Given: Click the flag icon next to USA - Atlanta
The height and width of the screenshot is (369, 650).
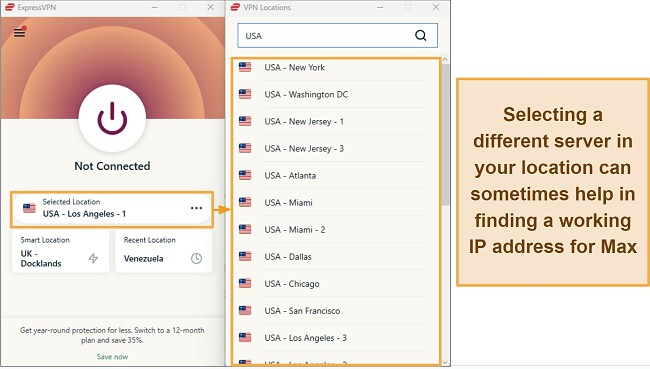Looking at the screenshot, I should click(245, 175).
